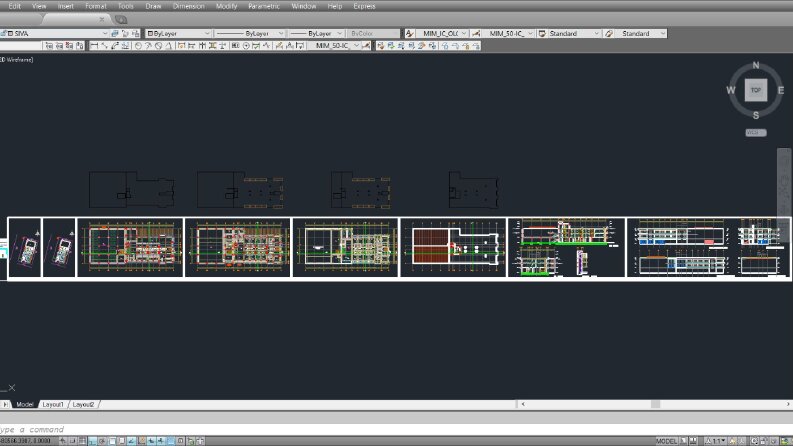Select the Angular dimension tool

pyautogui.click(x=168, y=46)
